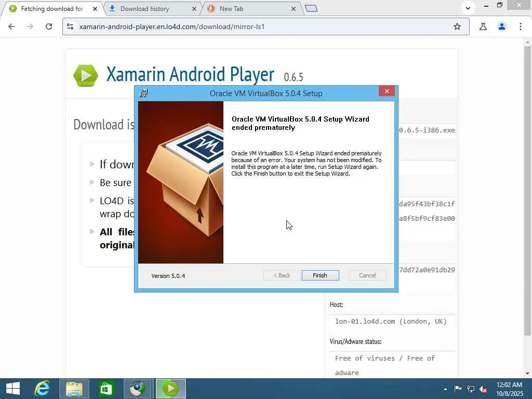Click the file name ending 0.6.5-i386.exe
The height and width of the screenshot is (399, 532).
coord(427,130)
